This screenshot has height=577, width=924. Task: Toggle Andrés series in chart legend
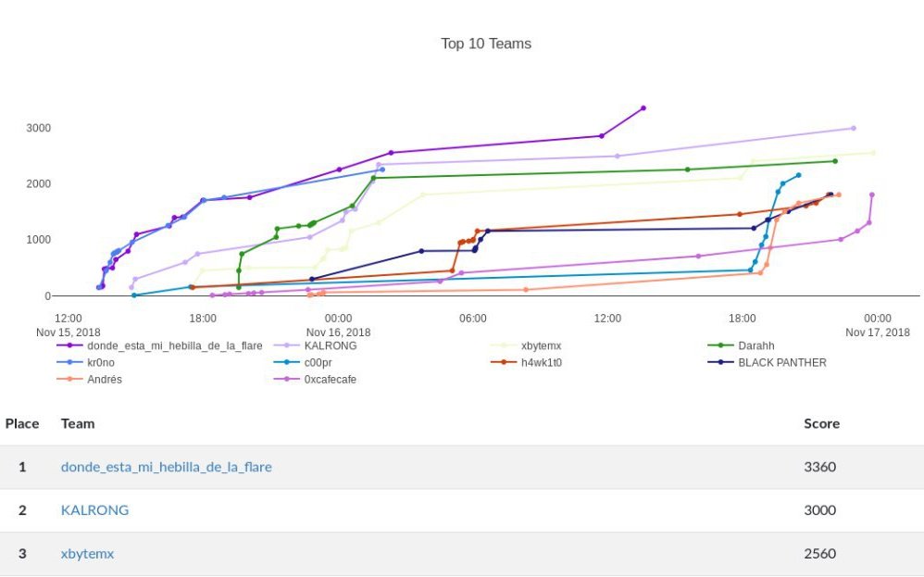tap(90, 380)
